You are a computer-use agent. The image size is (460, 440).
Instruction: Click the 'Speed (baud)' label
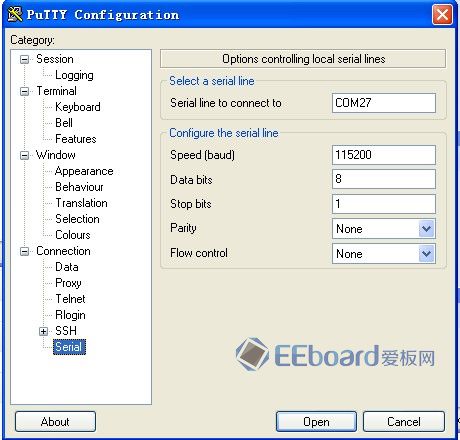click(x=202, y=155)
